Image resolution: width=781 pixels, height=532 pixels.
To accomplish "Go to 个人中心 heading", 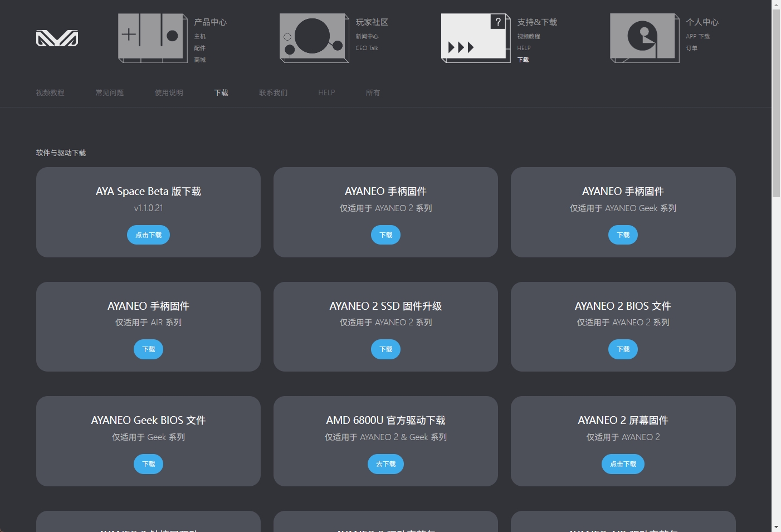I will coord(702,22).
